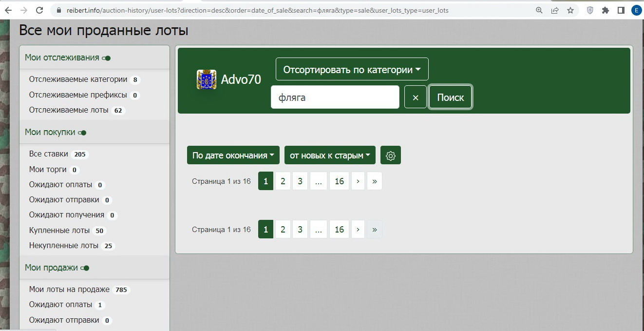The height and width of the screenshot is (331, 644).
Task: Go to page 16 in top pagination
Action: (339, 181)
